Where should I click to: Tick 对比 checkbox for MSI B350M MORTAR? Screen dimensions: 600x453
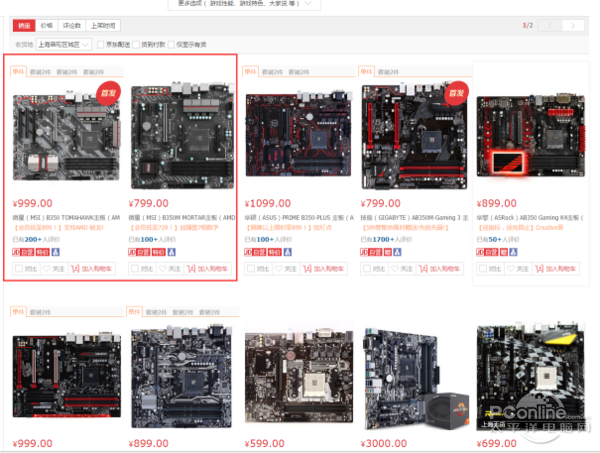pyautogui.click(x=134, y=269)
